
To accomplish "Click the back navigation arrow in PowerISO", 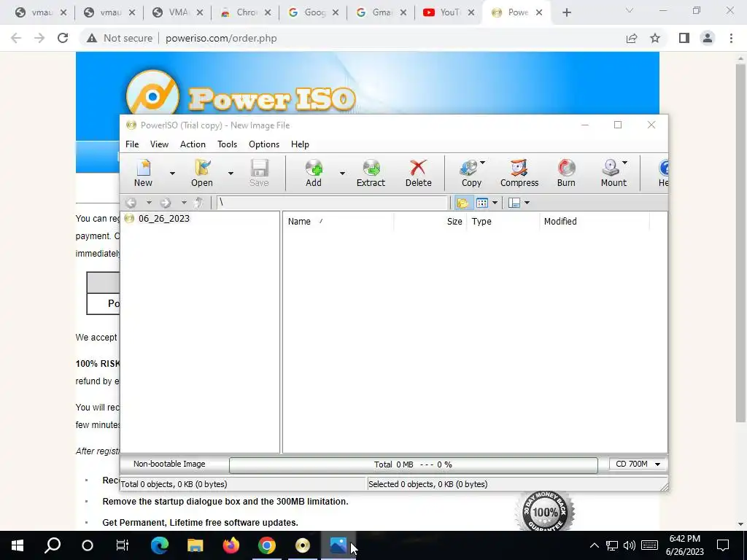I will click(131, 203).
